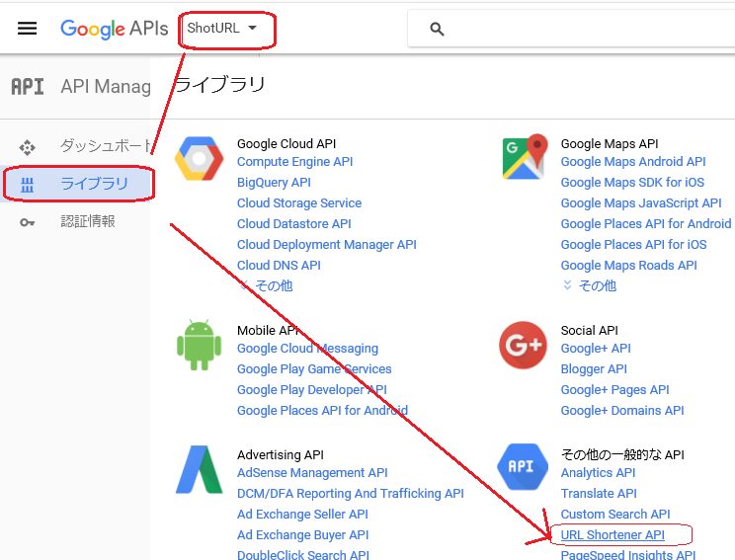Click the Android robot icon
The image size is (735, 560).
200,345
